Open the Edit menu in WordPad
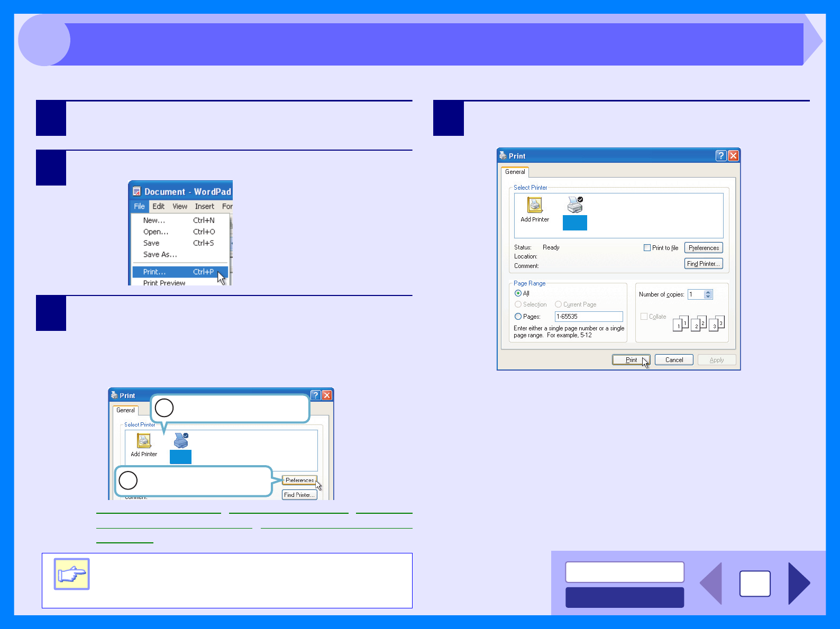This screenshot has width=840, height=629. [x=158, y=206]
